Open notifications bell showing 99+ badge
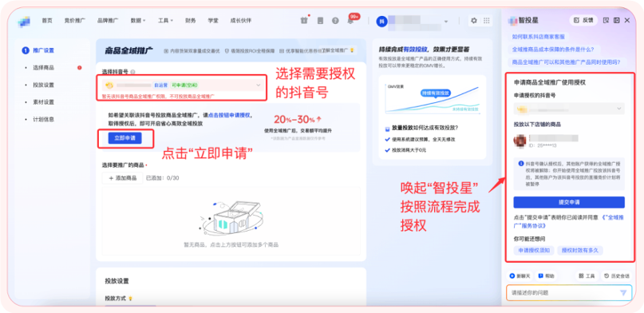Viewport: 644px width, 313px height. point(350,21)
